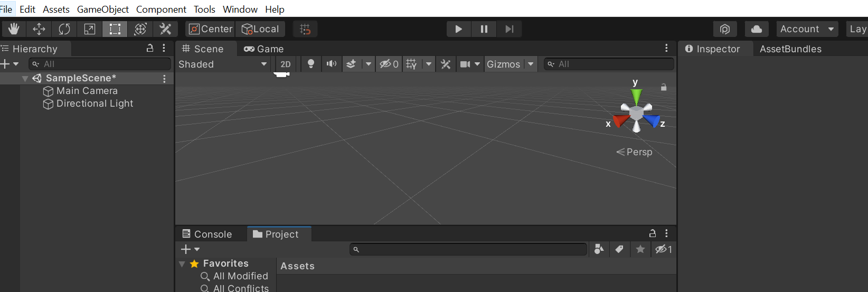Screen dimensions: 868x292
Task: Click the Gizmos button
Action: 504,64
